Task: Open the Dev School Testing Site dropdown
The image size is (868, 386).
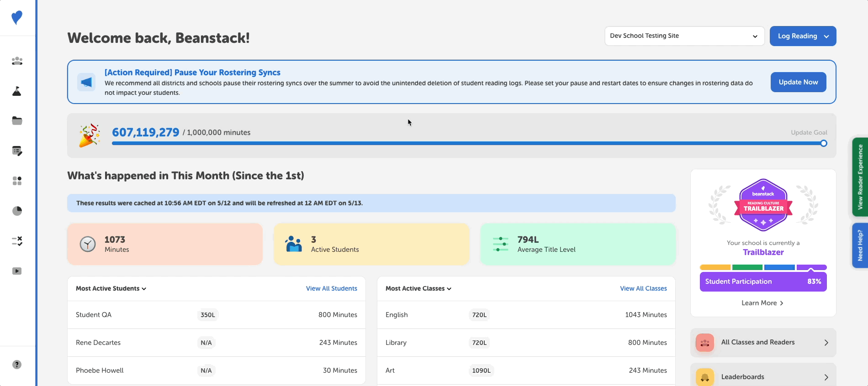Action: pyautogui.click(x=684, y=36)
